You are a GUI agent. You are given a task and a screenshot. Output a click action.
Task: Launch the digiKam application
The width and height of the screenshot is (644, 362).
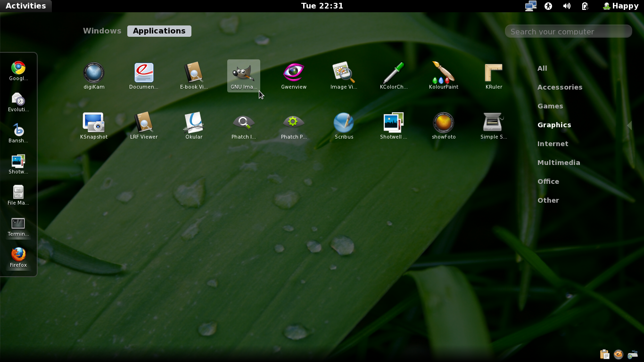point(94,76)
